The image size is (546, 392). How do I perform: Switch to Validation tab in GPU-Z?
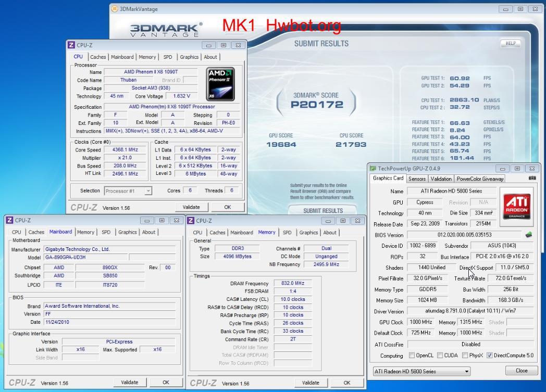(x=441, y=179)
